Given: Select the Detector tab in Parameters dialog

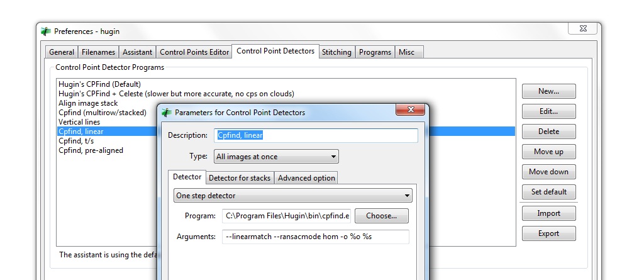Looking at the screenshot, I should tap(187, 177).
